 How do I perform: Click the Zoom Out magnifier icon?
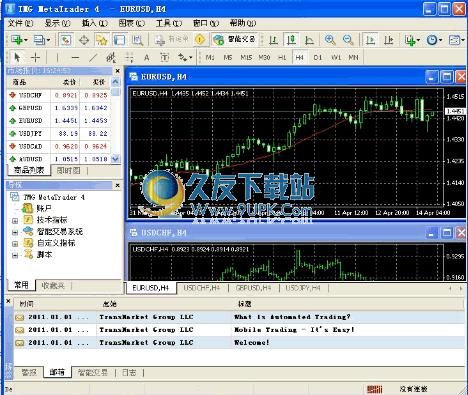coord(348,40)
